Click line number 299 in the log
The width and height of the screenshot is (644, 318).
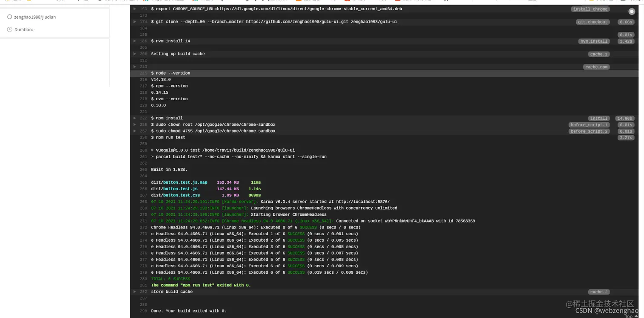click(143, 311)
